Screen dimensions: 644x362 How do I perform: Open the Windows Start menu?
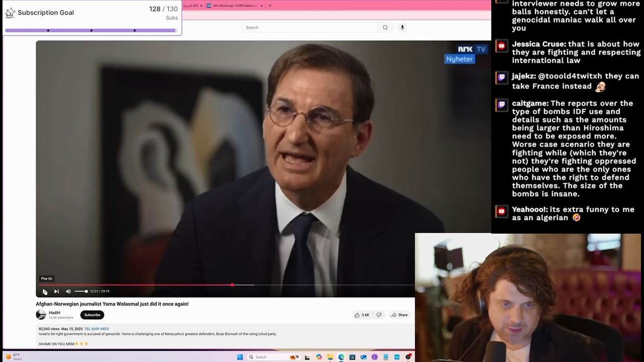(x=240, y=357)
